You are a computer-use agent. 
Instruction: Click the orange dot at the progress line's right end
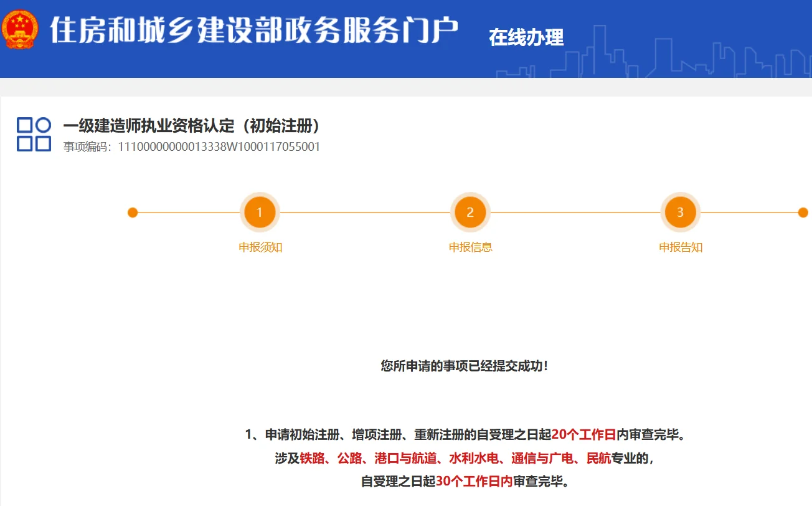click(803, 212)
